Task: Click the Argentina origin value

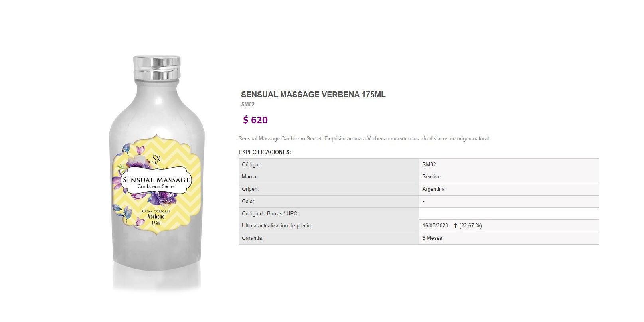Action: point(433,189)
